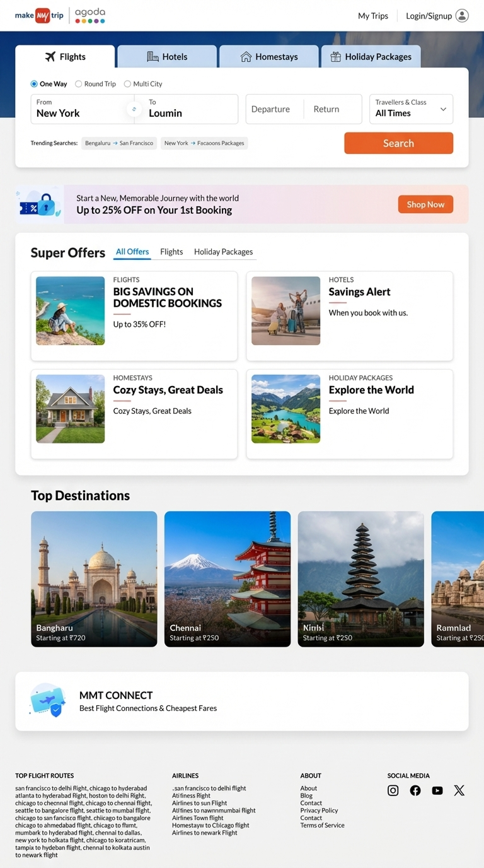
Task: Pick a Return date
Action: pos(333,109)
